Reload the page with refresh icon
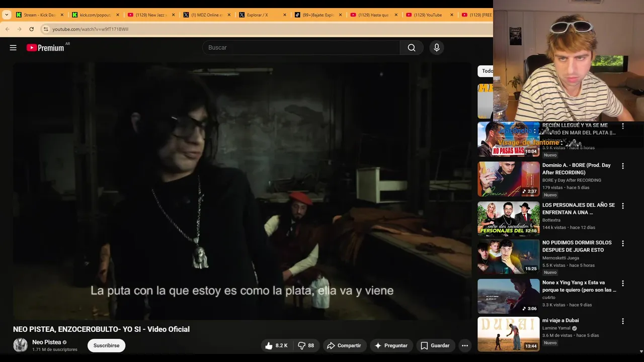This screenshot has width=644, height=362. coord(31,29)
